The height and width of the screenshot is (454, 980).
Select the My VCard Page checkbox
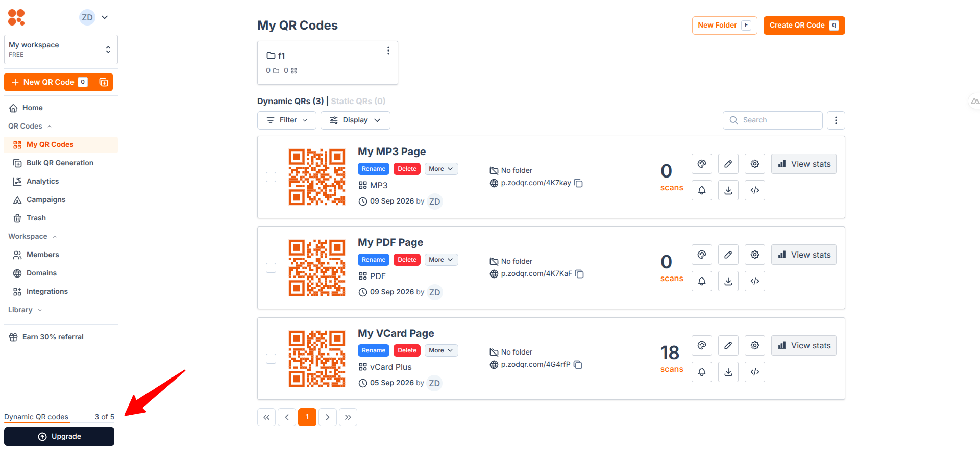pos(271,359)
